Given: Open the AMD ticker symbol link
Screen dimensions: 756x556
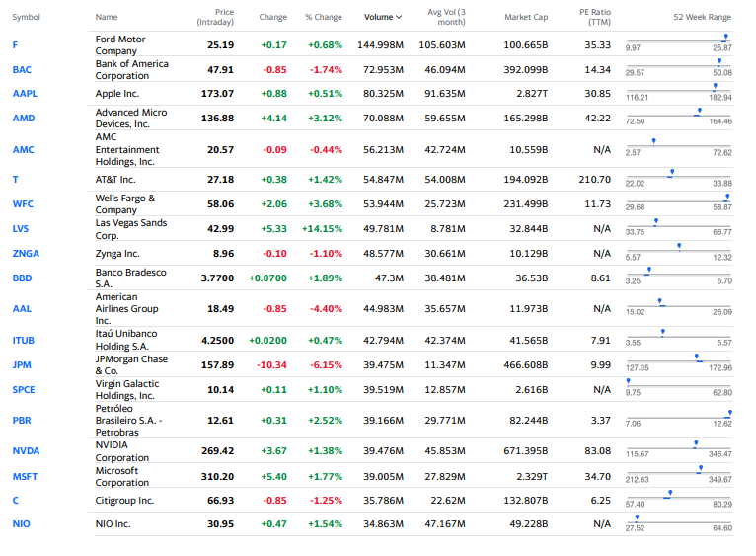Looking at the screenshot, I should point(23,118).
